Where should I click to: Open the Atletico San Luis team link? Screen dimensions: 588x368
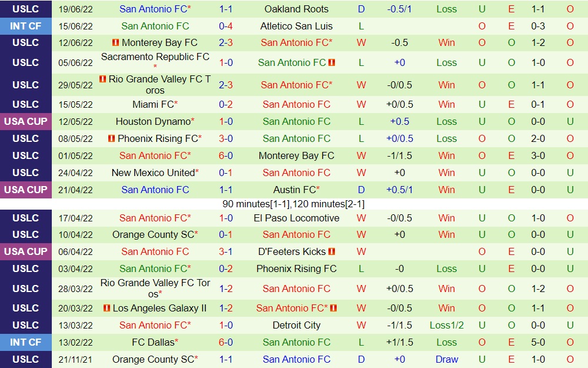297,26
